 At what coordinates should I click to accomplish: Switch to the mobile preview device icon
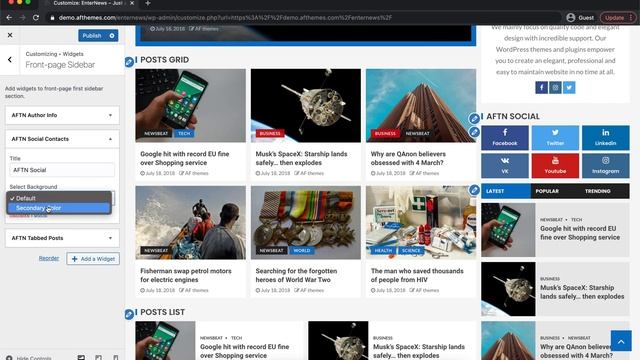tap(116, 358)
